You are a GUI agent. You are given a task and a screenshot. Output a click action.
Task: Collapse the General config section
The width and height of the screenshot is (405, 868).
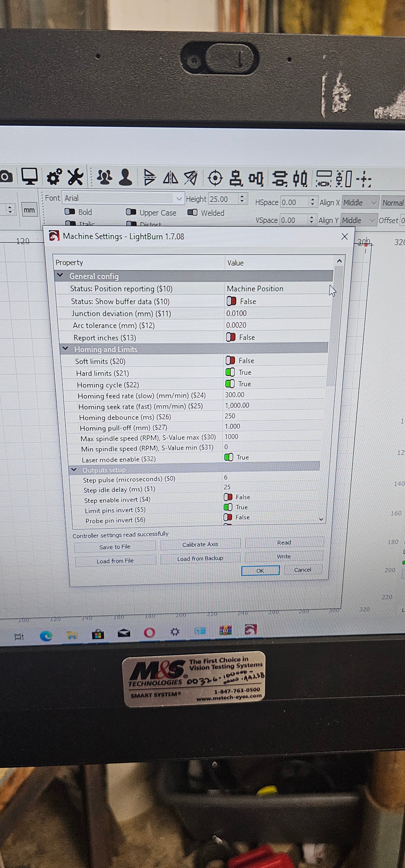click(x=60, y=275)
